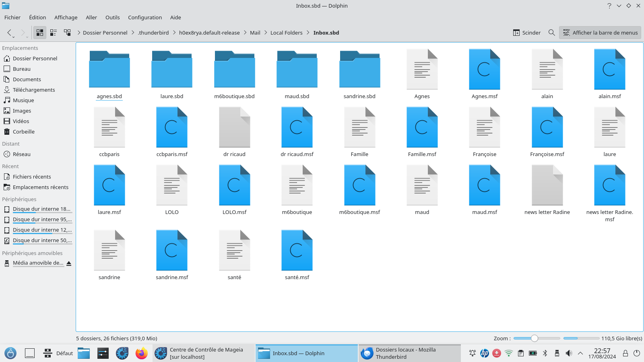644x362 pixels.
Task: Eject the Média amovible device
Action: tap(69, 263)
